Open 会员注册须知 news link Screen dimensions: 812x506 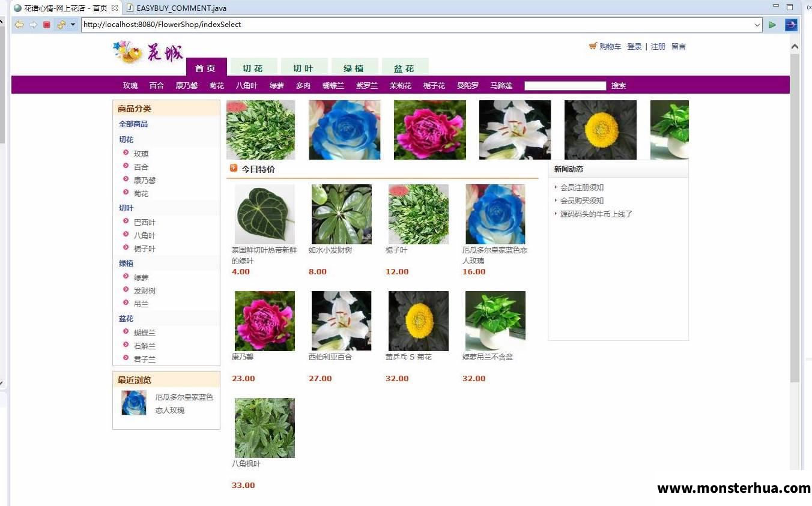point(582,188)
